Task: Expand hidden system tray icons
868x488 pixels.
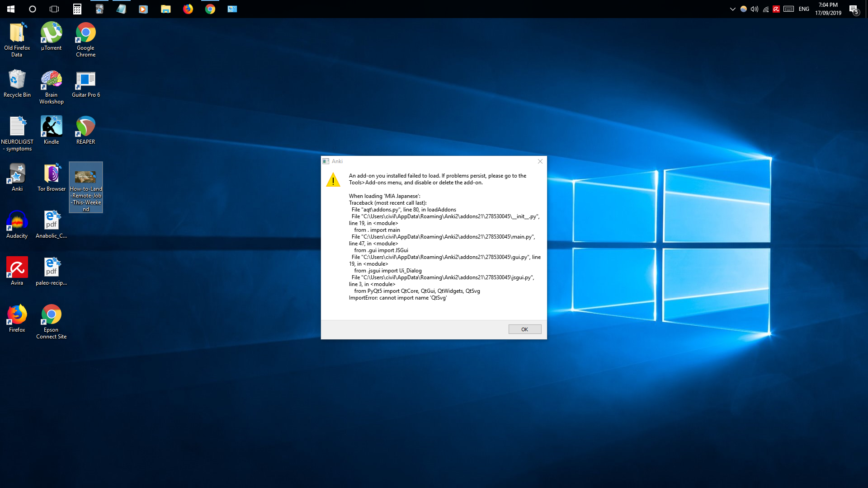Action: click(732, 9)
